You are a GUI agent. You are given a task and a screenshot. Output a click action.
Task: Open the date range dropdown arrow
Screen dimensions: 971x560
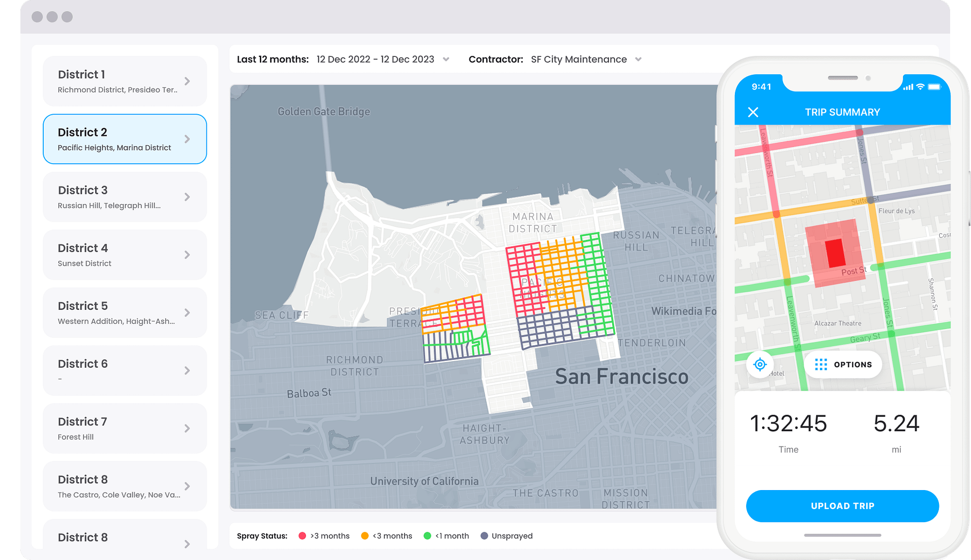[446, 59]
